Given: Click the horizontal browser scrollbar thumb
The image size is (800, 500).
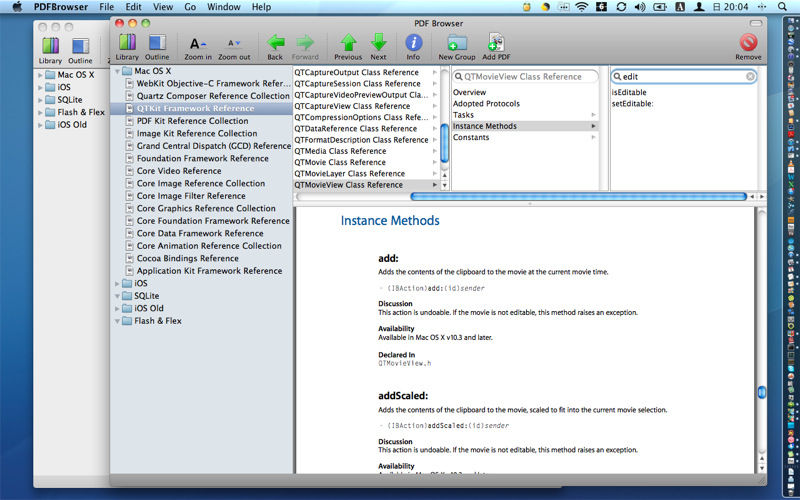Looking at the screenshot, I should [579, 196].
